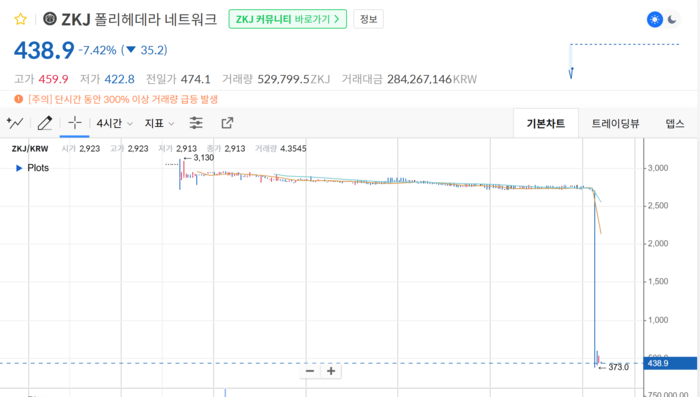The width and height of the screenshot is (700, 397).
Task: Switch to 트레이딩뷰 tab
Action: click(615, 123)
